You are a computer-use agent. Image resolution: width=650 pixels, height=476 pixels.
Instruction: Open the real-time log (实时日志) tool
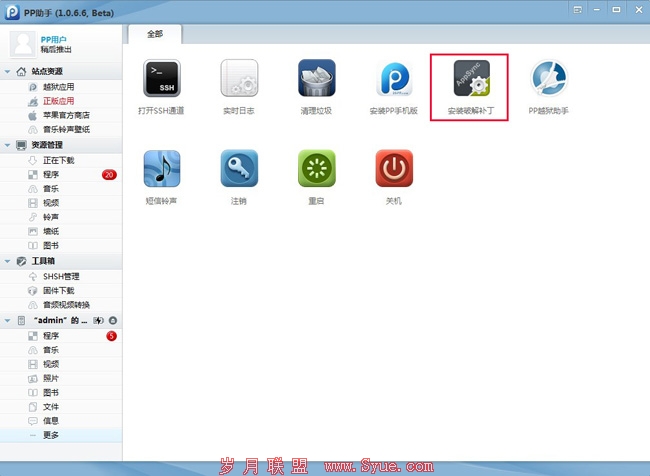[239, 78]
